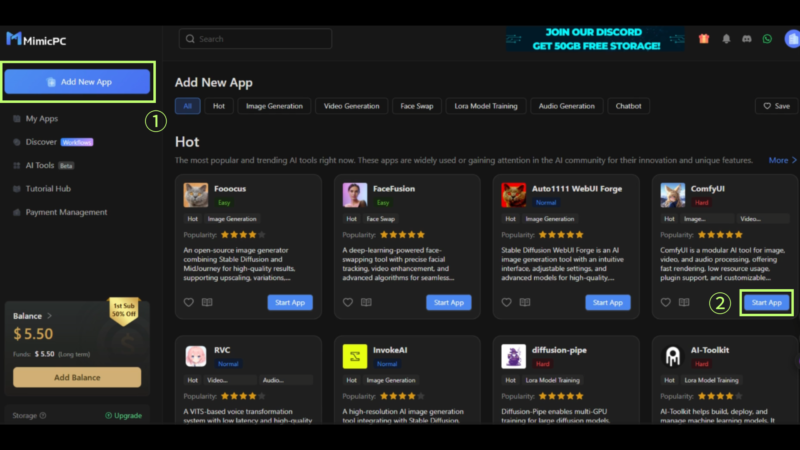
Task: Click the MimicPC logo
Action: 36,39
